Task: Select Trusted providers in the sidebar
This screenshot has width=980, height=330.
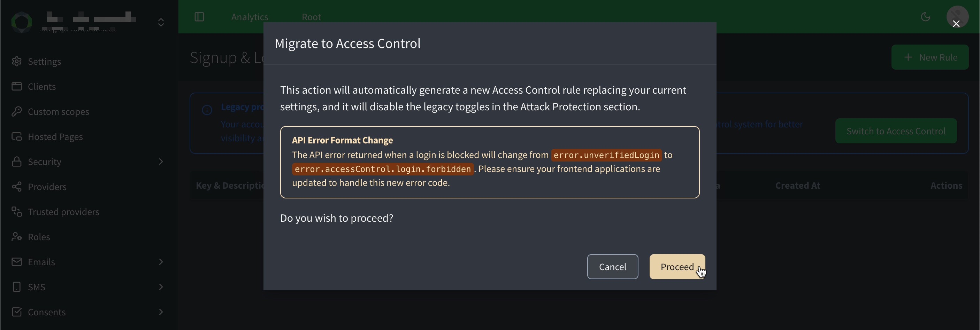Action: point(63,212)
